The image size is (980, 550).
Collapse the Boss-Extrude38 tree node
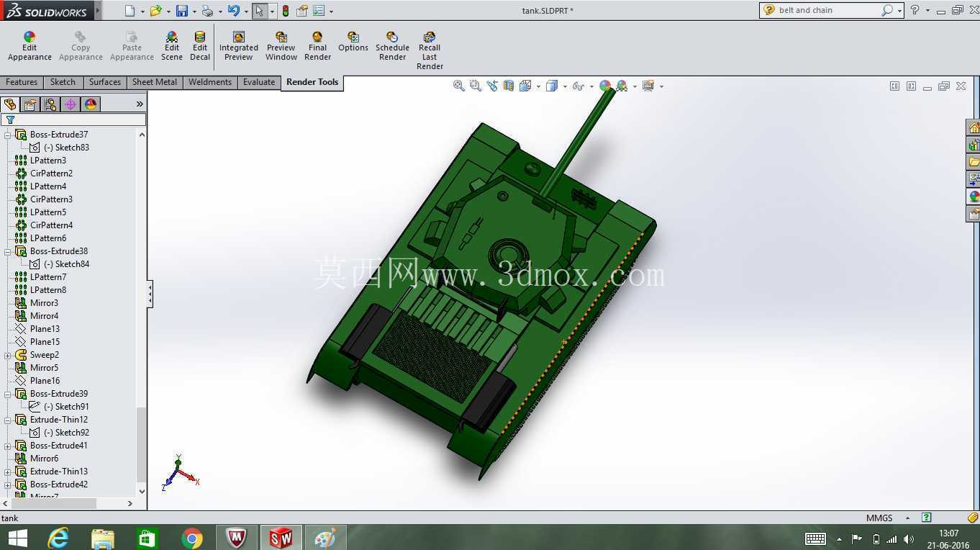pos(8,251)
